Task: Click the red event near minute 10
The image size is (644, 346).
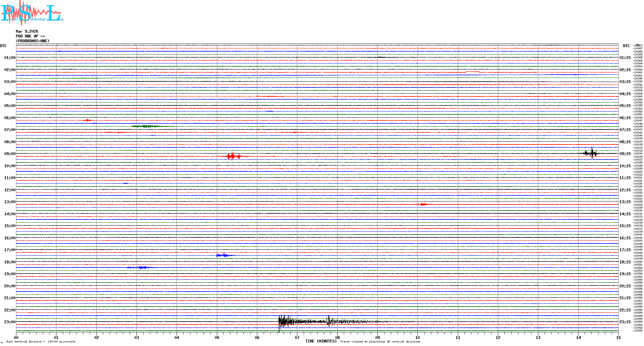Action: [x=423, y=204]
